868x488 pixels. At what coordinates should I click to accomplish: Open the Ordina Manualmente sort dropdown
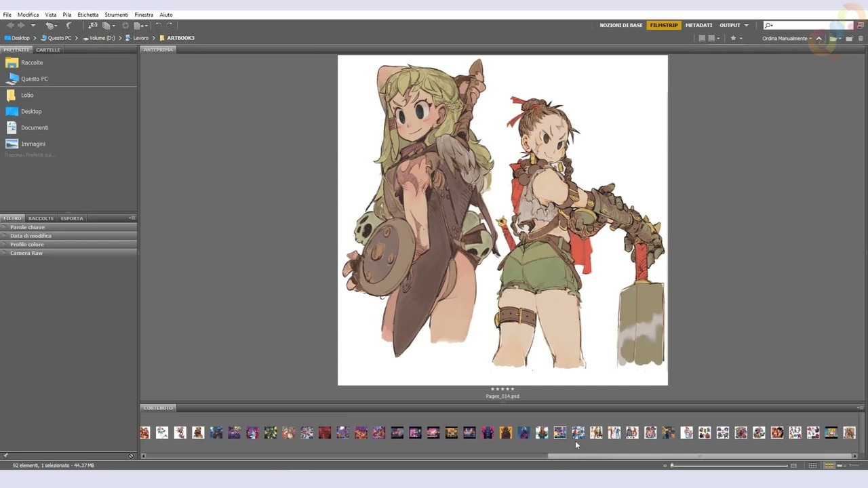point(787,38)
